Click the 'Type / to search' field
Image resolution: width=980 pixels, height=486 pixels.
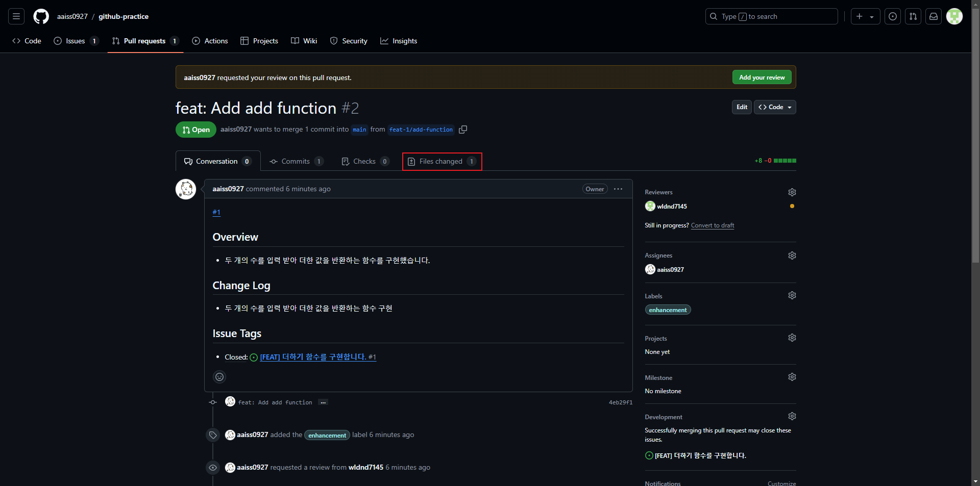tap(772, 16)
